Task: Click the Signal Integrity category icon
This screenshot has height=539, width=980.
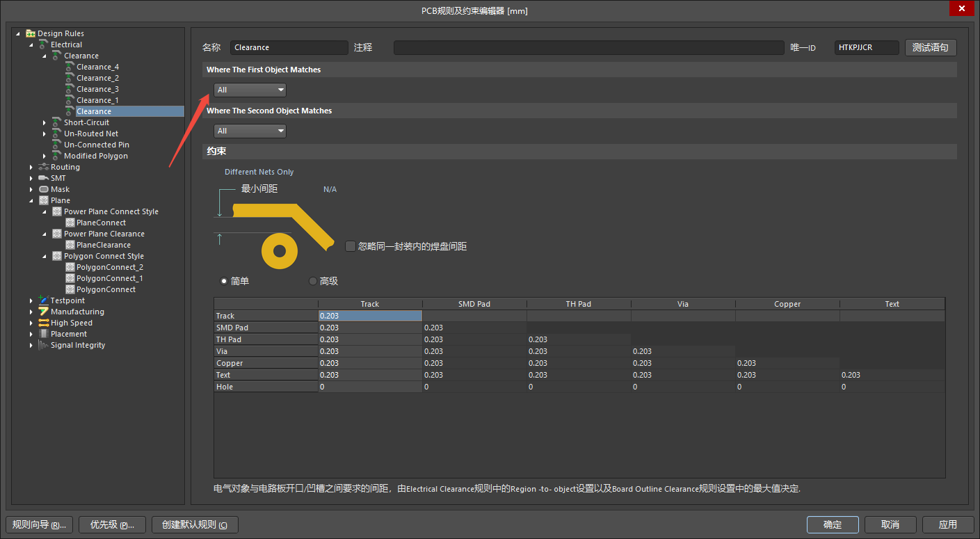Action: [x=44, y=345]
